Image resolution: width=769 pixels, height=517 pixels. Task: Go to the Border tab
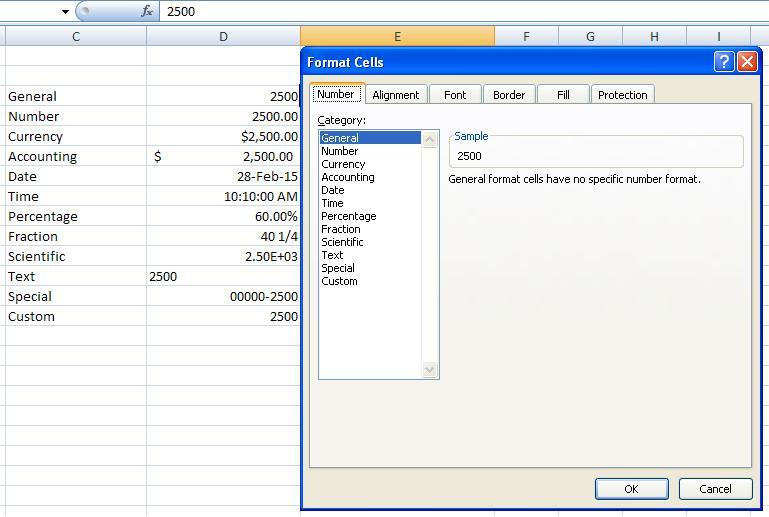(509, 95)
